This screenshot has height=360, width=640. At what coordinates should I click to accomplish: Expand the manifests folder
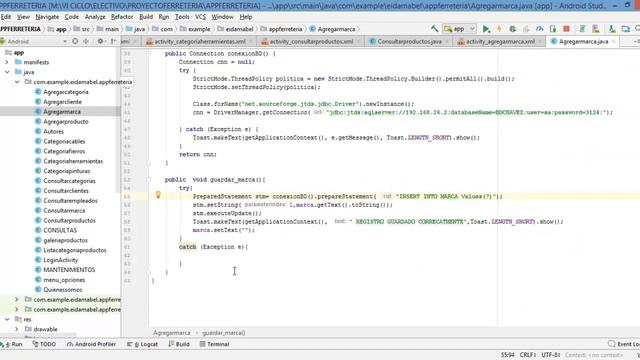pyautogui.click(x=7, y=62)
